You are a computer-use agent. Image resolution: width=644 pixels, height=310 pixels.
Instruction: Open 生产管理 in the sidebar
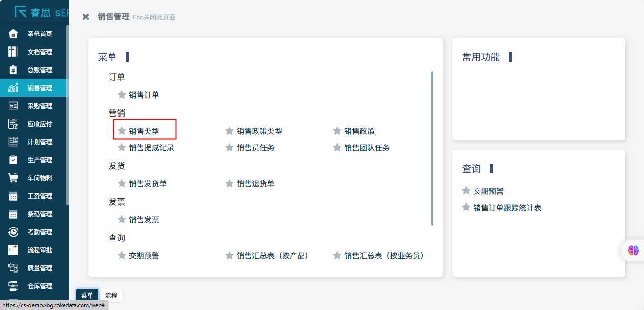click(x=40, y=160)
